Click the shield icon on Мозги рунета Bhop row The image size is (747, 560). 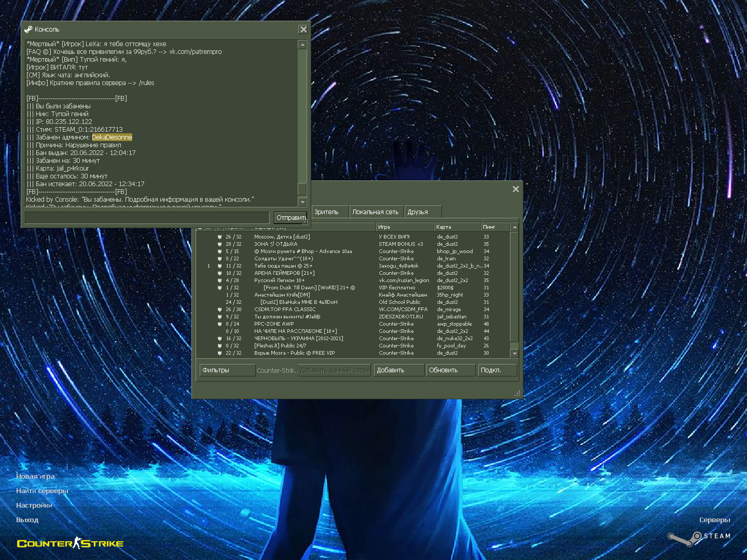(x=220, y=251)
